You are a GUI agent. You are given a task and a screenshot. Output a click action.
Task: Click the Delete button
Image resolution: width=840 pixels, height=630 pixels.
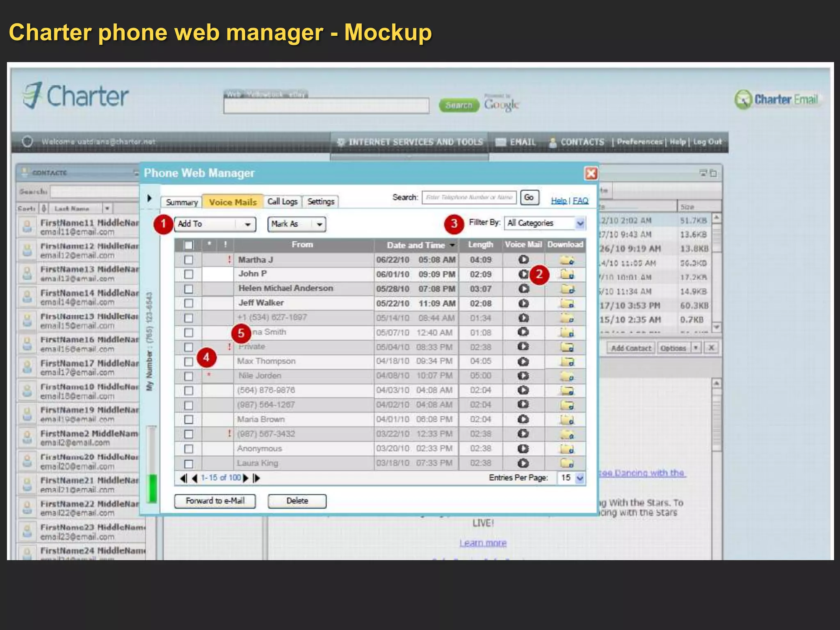297,501
